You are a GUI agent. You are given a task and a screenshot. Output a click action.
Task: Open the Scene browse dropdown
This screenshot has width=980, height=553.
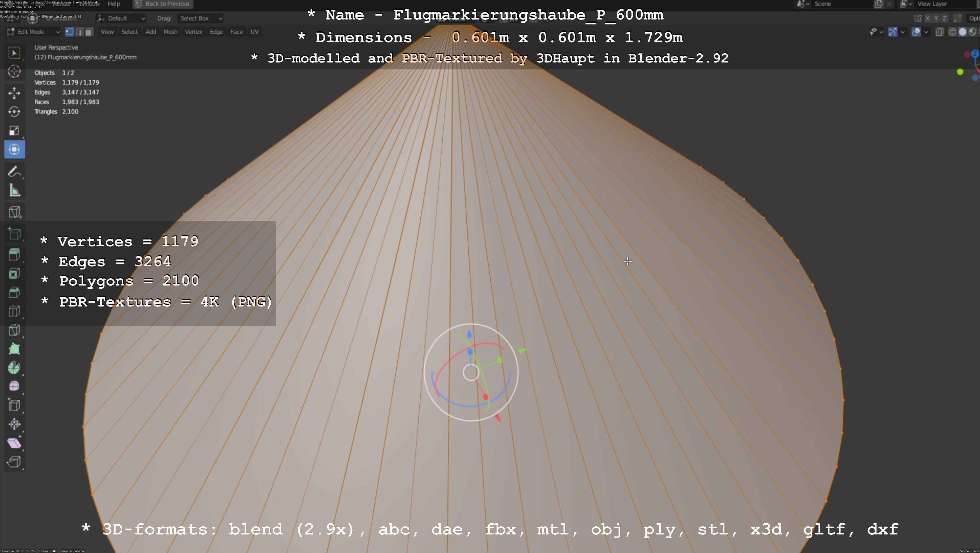[x=803, y=4]
